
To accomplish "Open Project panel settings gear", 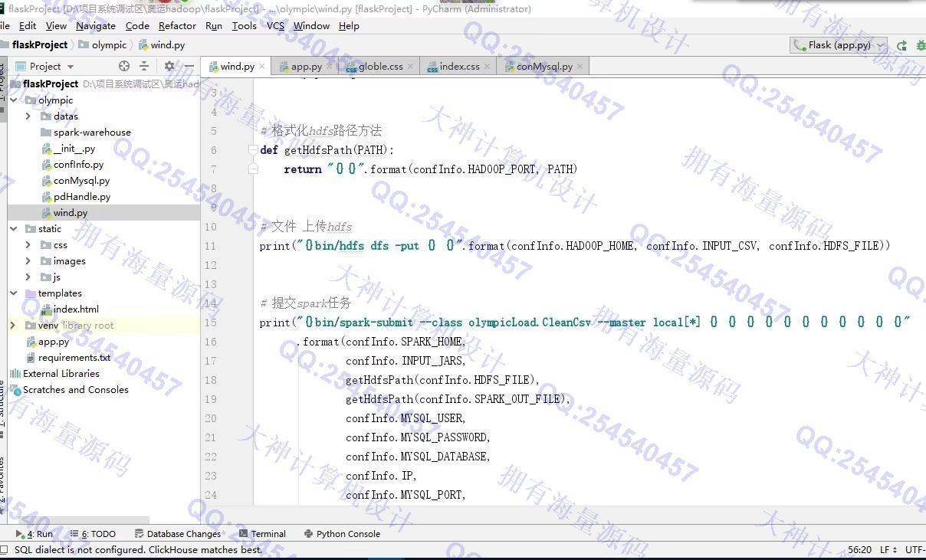I will click(x=169, y=66).
